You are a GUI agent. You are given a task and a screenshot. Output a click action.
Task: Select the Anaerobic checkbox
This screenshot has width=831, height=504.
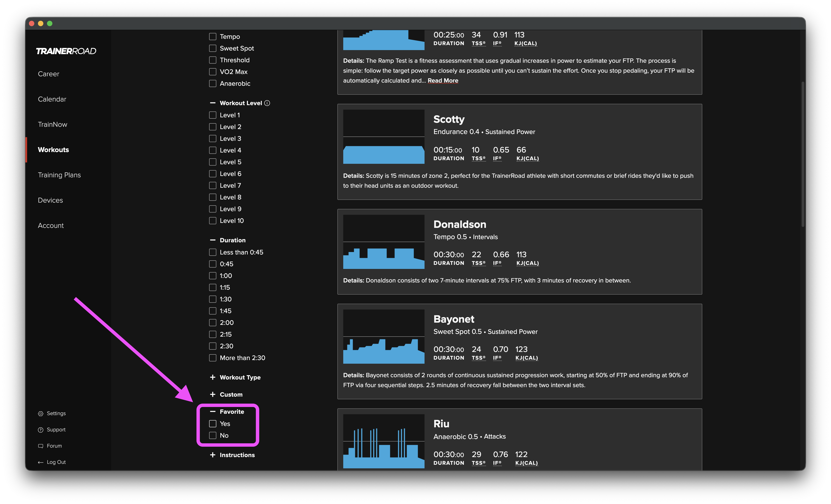click(x=212, y=83)
